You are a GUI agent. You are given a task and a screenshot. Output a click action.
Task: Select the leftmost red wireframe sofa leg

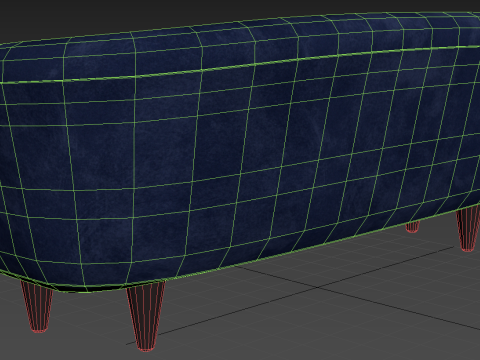coord(37,307)
